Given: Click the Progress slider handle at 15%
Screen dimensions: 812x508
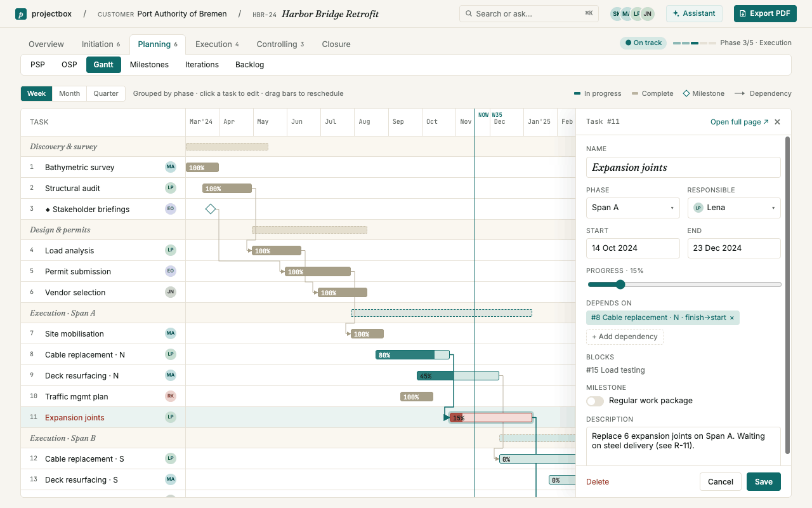Looking at the screenshot, I should pos(620,284).
